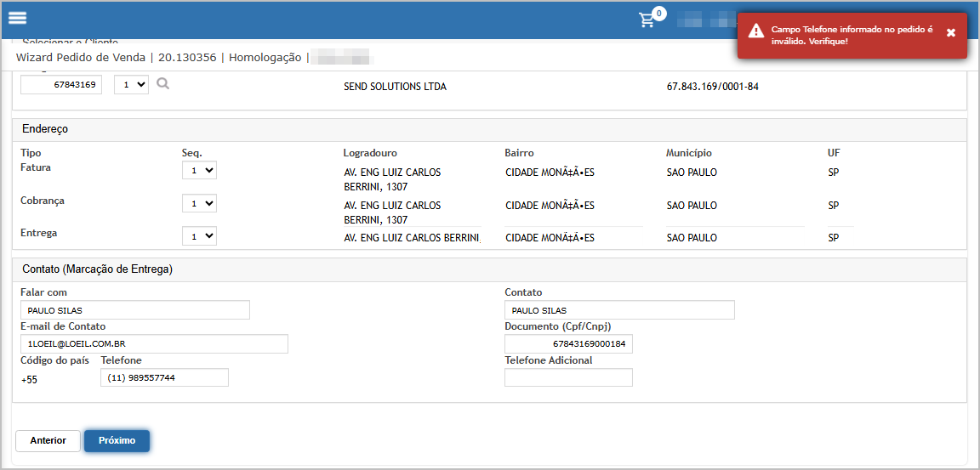Open the Cobrança Seq. dropdown
Image resolution: width=980 pixels, height=470 pixels.
pyautogui.click(x=199, y=204)
